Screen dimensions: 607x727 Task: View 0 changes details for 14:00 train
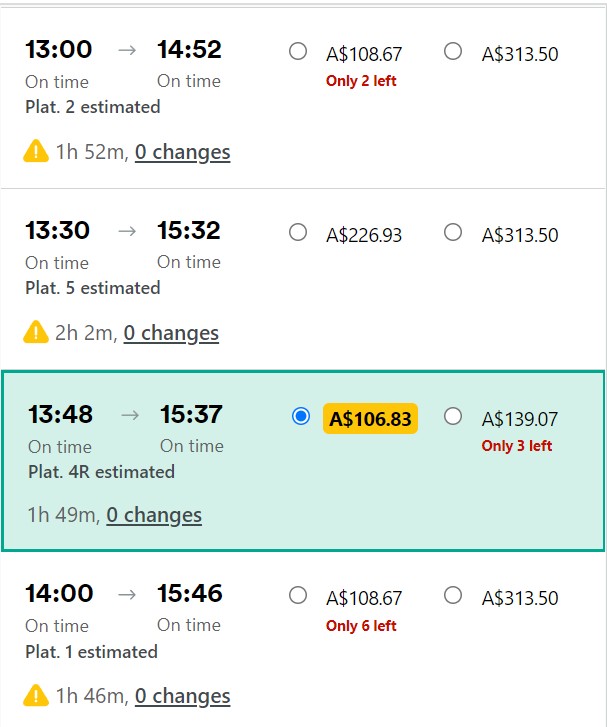click(182, 696)
